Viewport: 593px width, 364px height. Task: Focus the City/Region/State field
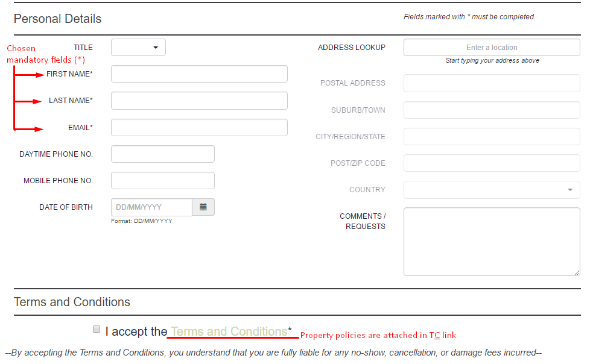coord(492,136)
